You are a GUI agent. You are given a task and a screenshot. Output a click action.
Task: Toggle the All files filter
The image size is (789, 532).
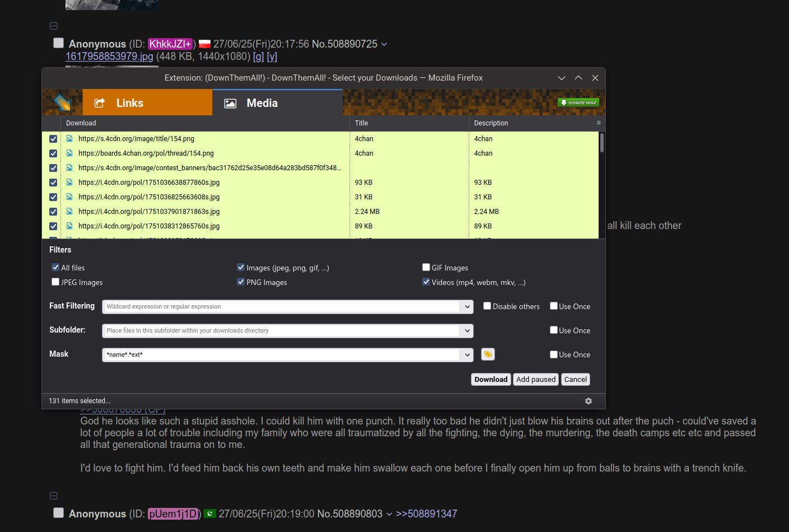55,267
